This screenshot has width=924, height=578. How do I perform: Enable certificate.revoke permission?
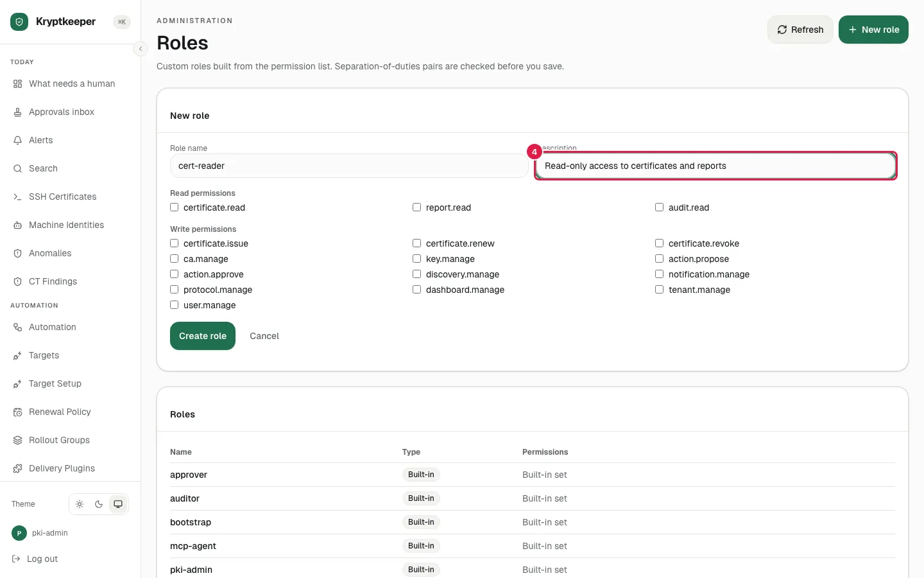click(x=659, y=243)
